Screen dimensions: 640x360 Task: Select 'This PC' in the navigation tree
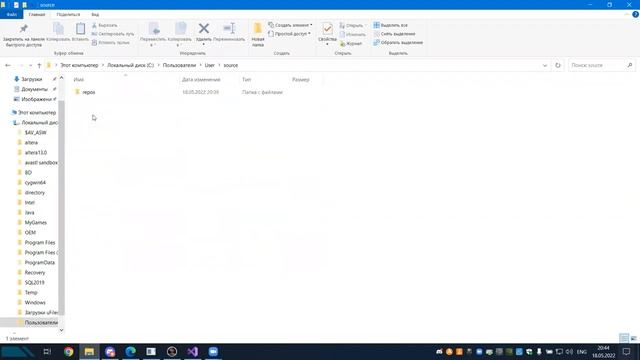click(37, 112)
